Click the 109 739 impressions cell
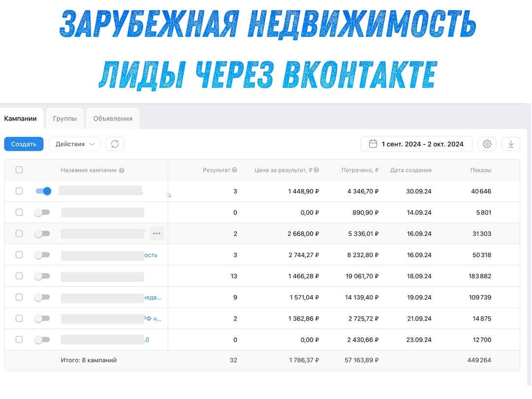This screenshot has width=532, height=399. point(480,298)
